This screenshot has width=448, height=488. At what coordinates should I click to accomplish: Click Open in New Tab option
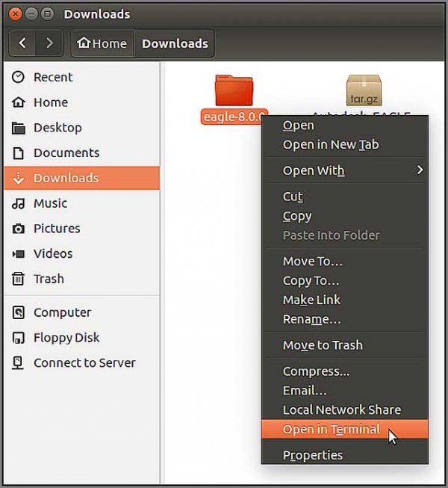(x=330, y=145)
